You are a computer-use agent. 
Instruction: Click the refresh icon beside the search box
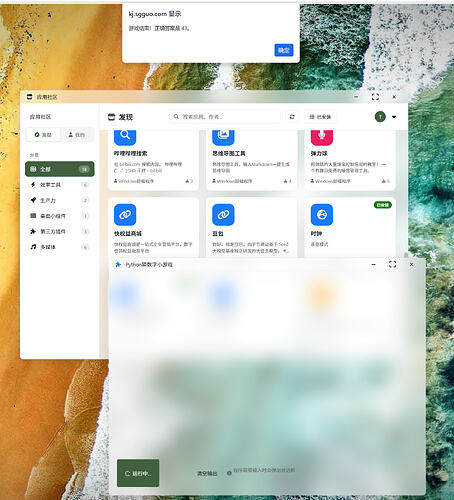[x=292, y=117]
